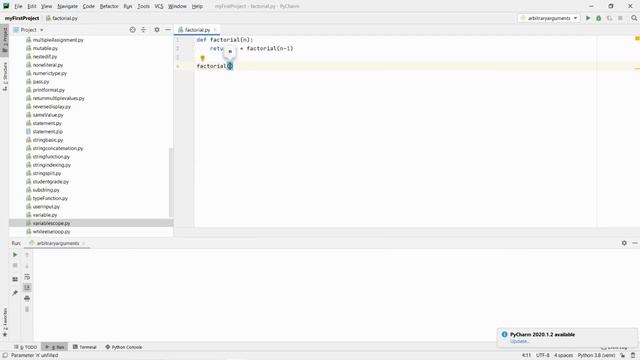Toggle scroll to end in Run console
640x360 pixels.
(27, 287)
